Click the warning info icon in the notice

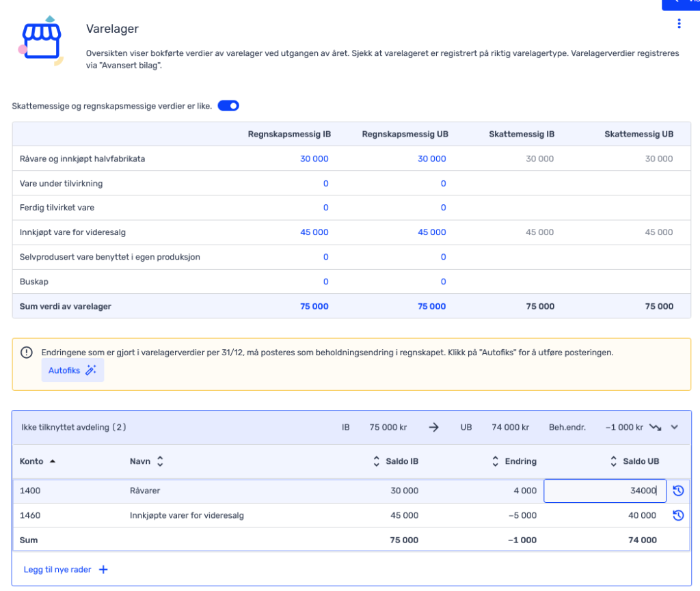pyautogui.click(x=27, y=353)
